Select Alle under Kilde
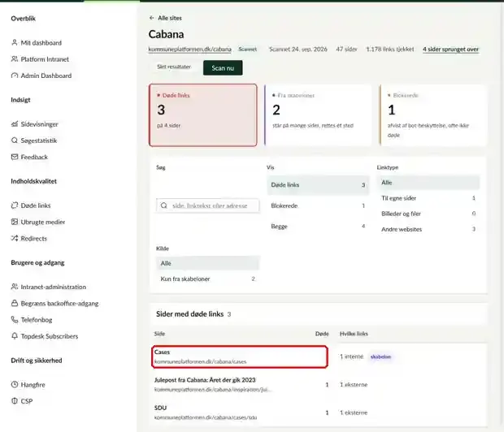This screenshot has width=504, height=432. point(207,263)
